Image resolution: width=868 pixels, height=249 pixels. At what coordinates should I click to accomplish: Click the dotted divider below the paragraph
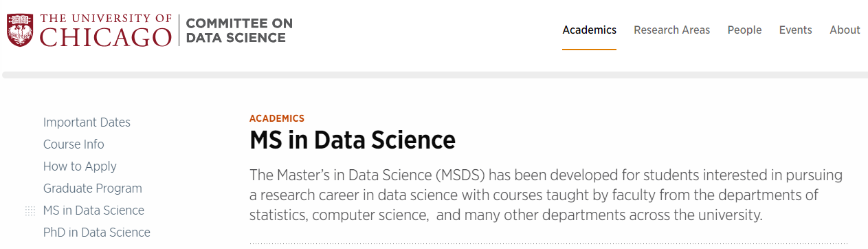pyautogui.click(x=548, y=243)
